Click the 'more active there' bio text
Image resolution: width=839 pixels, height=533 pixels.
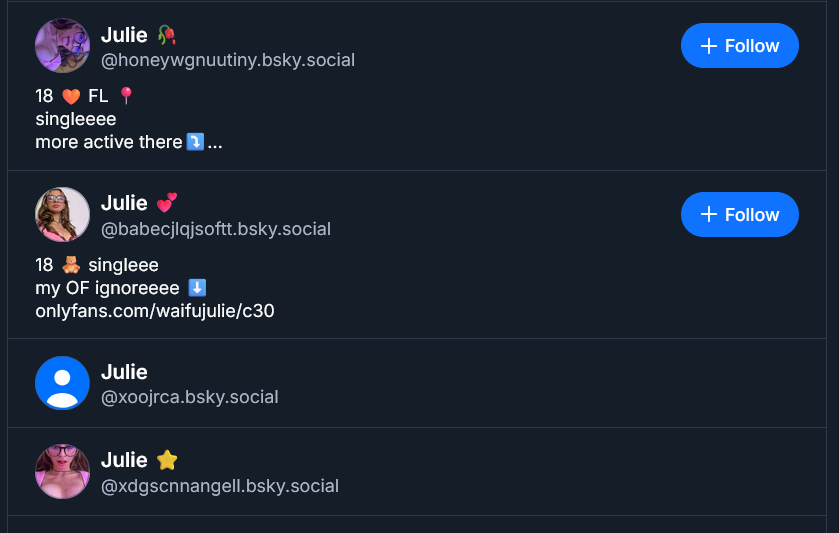point(109,142)
